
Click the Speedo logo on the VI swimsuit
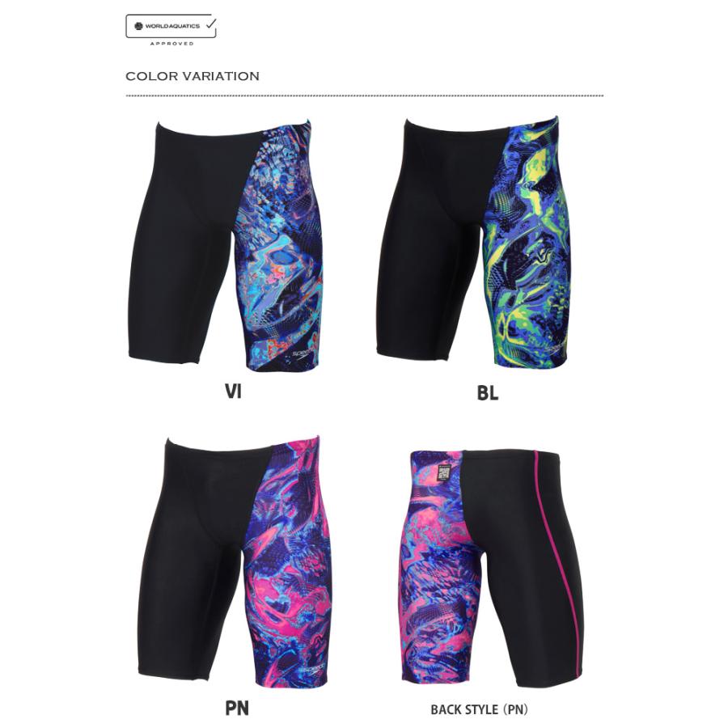pos(302,355)
